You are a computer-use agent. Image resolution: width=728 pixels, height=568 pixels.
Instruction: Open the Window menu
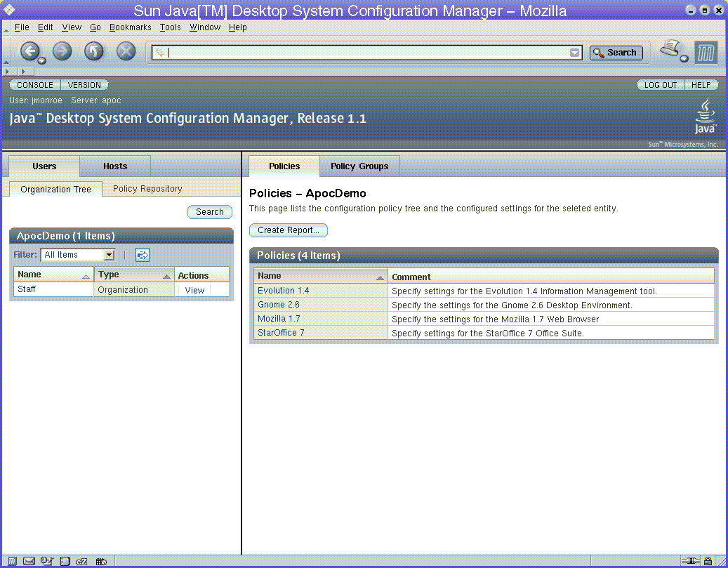pos(205,27)
